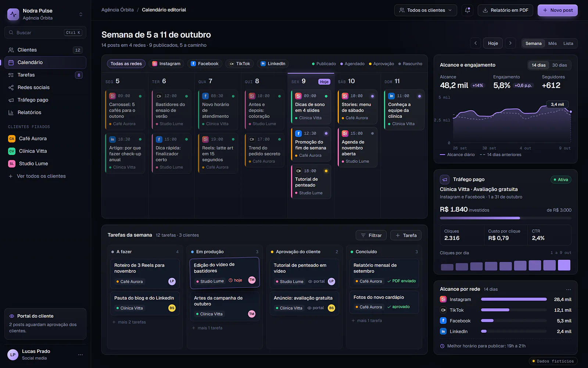This screenshot has width=588, height=368.
Task: Select Todas as redes filter
Action: coord(126,64)
